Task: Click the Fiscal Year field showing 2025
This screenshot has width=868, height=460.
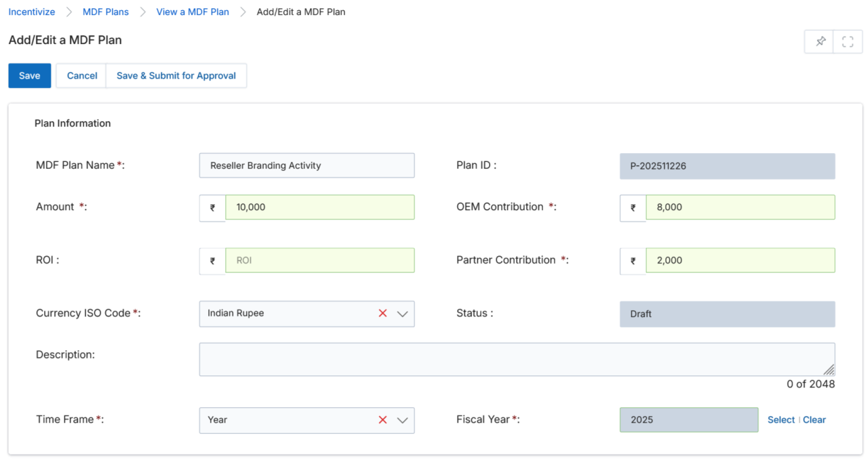Action: (x=689, y=420)
